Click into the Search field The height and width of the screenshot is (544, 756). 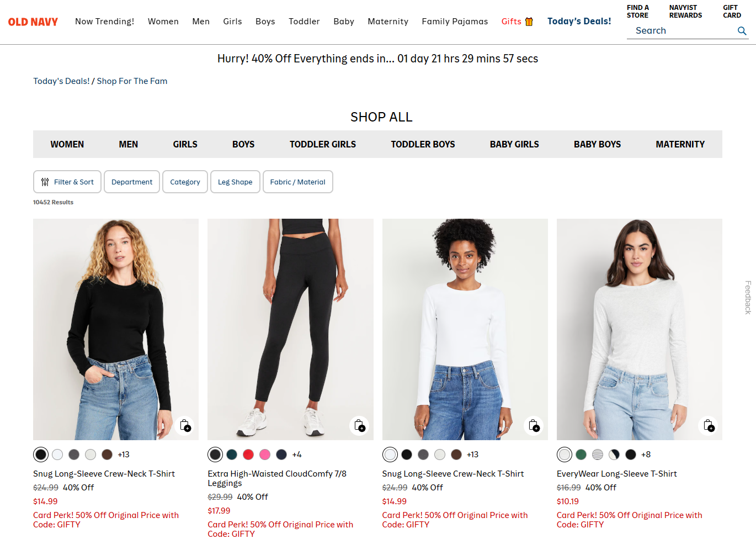point(682,31)
